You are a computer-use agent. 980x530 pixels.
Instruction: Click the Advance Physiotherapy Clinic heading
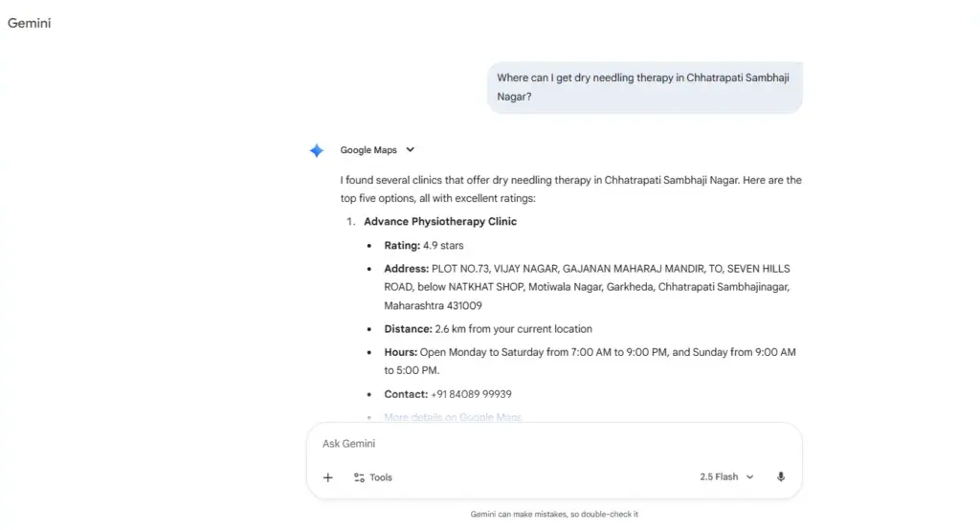coord(440,222)
